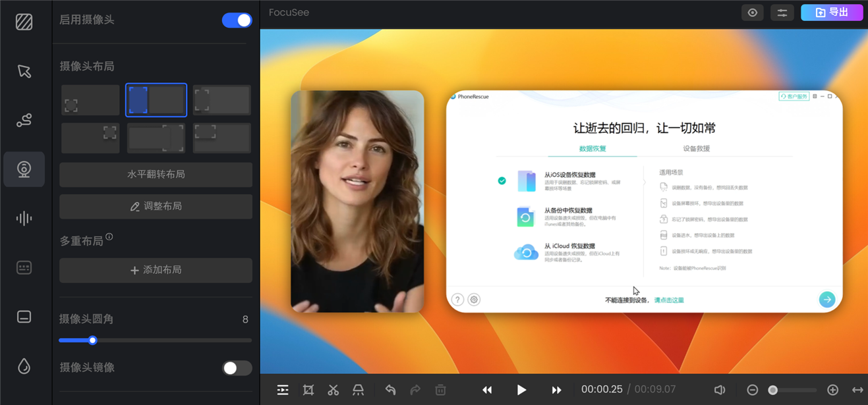Click the total duration 00:09.07

(x=654, y=389)
